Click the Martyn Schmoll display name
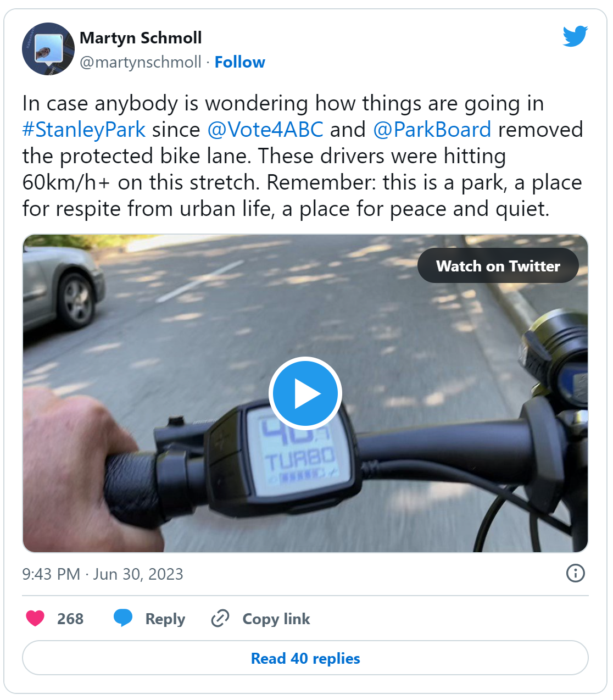The height and width of the screenshot is (700, 613). (141, 38)
